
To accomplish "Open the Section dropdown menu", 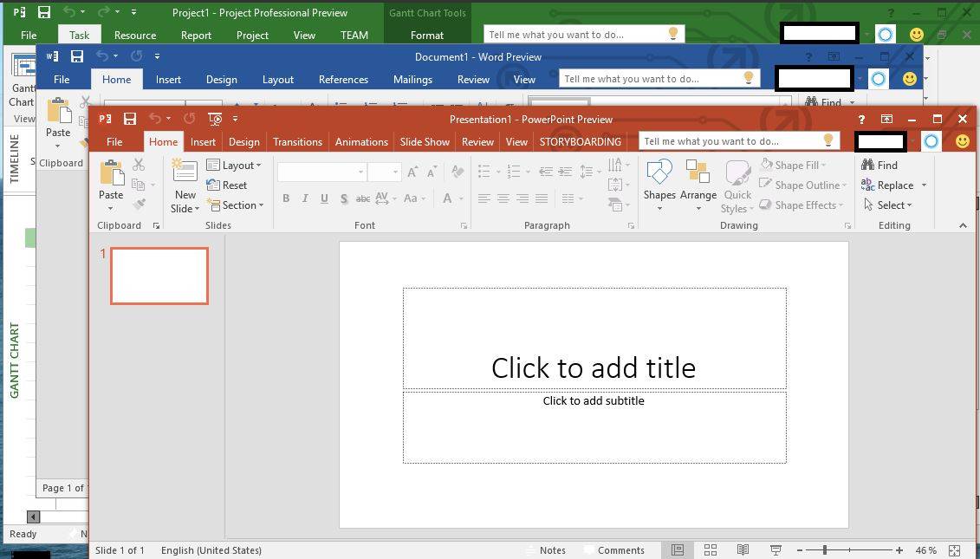I will [236, 205].
